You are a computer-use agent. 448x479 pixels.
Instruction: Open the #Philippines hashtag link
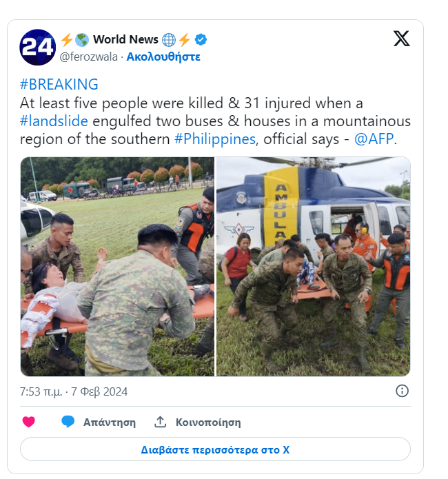(x=215, y=139)
